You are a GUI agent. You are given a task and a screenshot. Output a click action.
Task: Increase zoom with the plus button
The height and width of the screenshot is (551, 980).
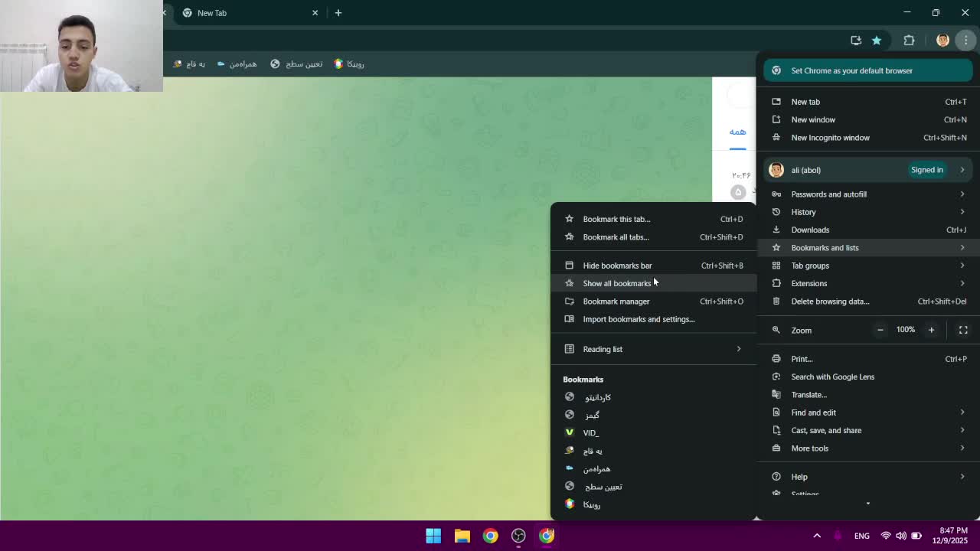coord(931,330)
